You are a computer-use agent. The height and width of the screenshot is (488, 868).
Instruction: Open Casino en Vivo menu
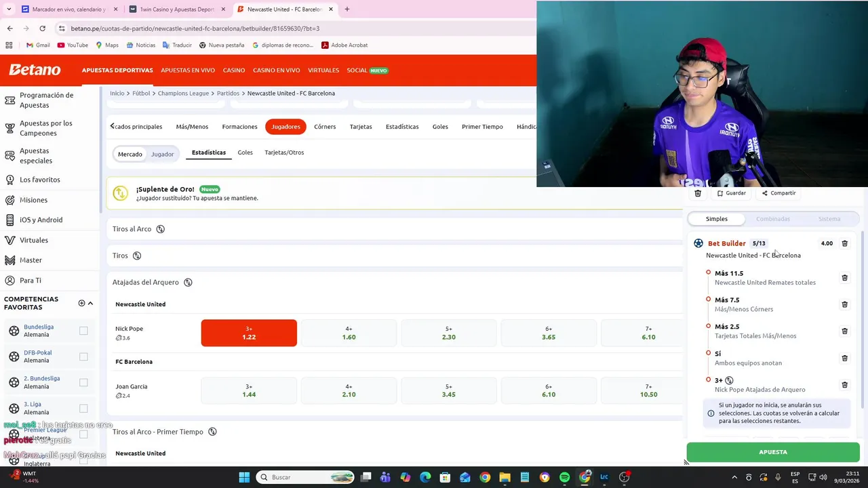pos(276,70)
